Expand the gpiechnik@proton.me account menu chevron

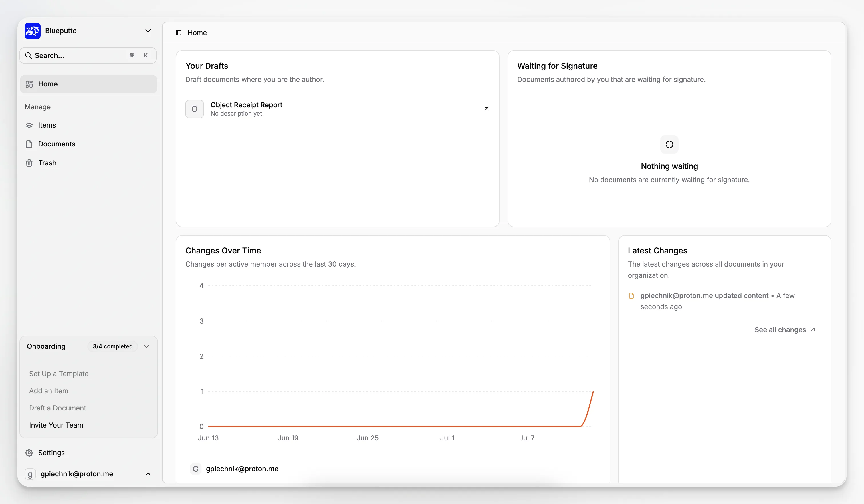pyautogui.click(x=148, y=474)
